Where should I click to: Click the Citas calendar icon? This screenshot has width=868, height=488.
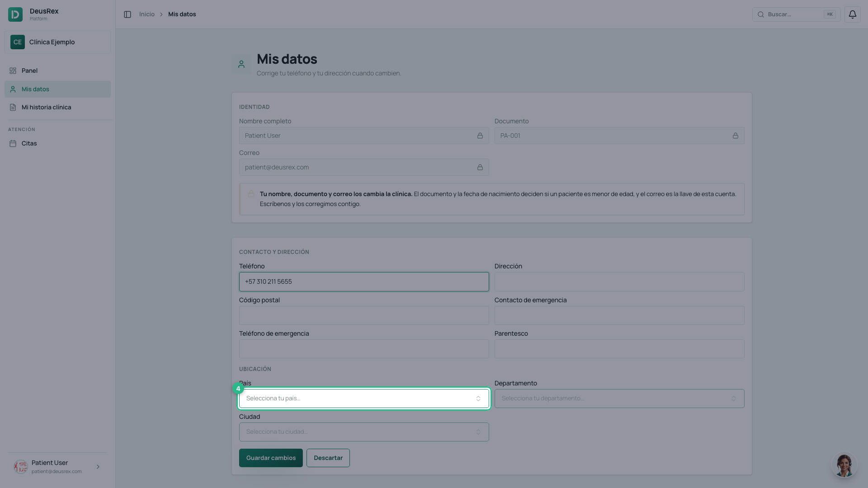coord(13,144)
